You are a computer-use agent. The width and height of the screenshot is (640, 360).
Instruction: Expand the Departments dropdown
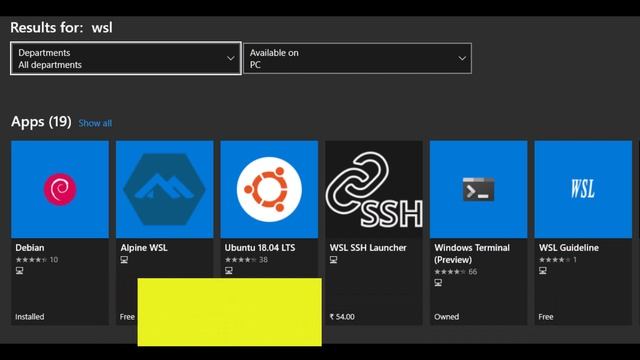pos(126,58)
